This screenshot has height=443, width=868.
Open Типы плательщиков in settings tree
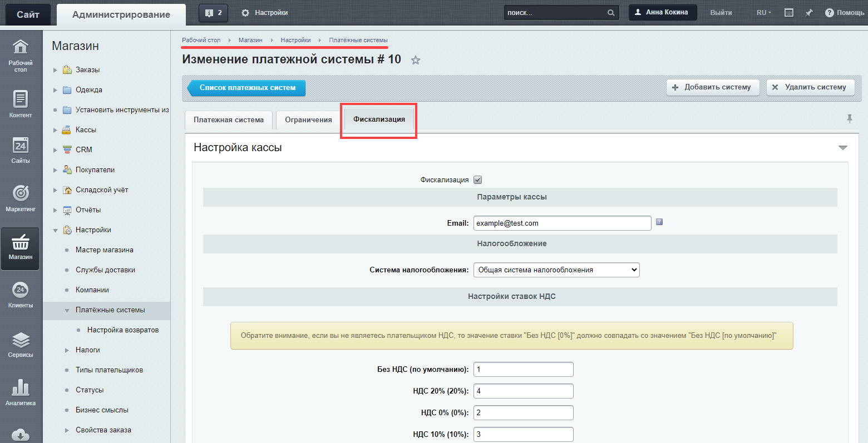[x=109, y=370]
